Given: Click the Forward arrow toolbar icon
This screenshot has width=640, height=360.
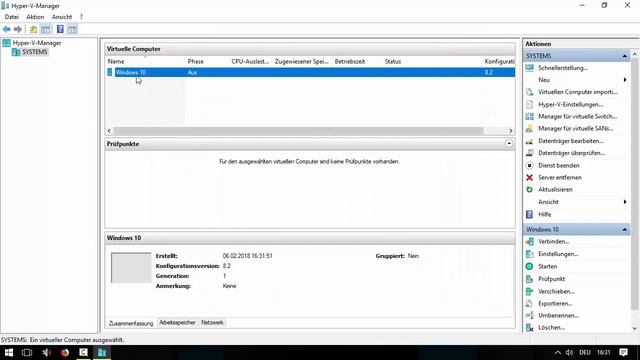Looking at the screenshot, I should pyautogui.click(x=18, y=29).
